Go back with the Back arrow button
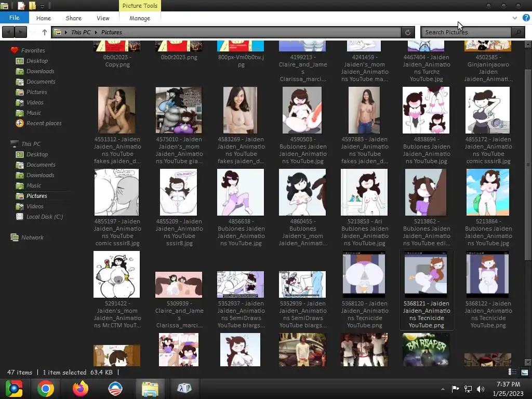Viewport: 532px width, 399px height. click(8, 32)
